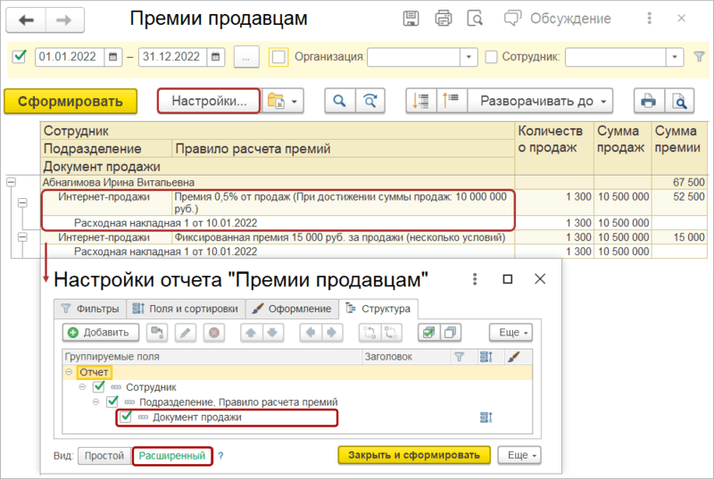Image resolution: width=714 pixels, height=479 pixels.
Task: Toggle the period filter checkbox
Action: click(18, 57)
